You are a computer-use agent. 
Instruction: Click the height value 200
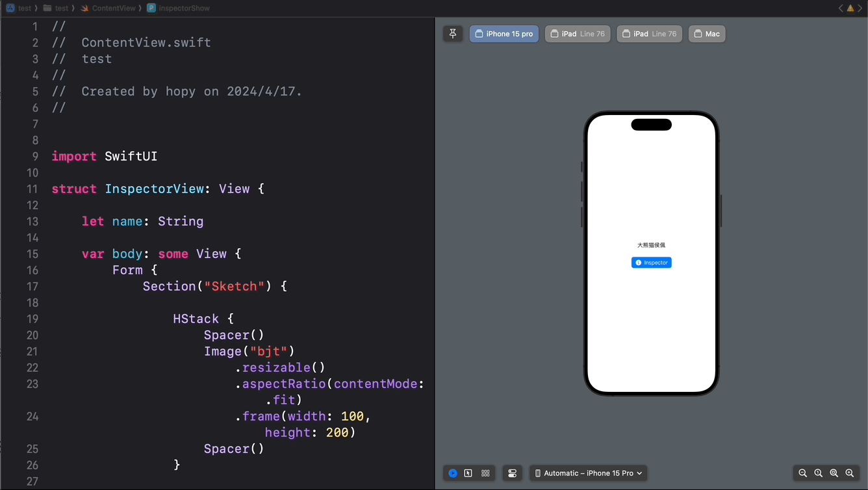coord(337,433)
